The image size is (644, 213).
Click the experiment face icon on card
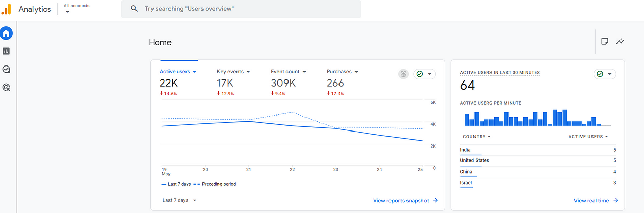pyautogui.click(x=403, y=74)
